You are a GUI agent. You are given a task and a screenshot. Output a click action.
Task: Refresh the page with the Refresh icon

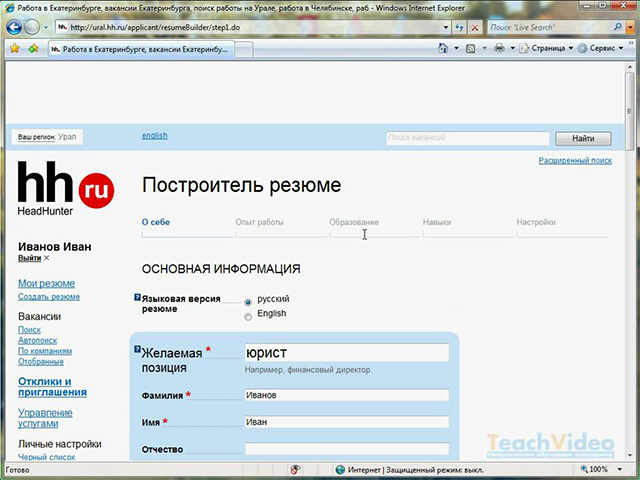coord(460,28)
